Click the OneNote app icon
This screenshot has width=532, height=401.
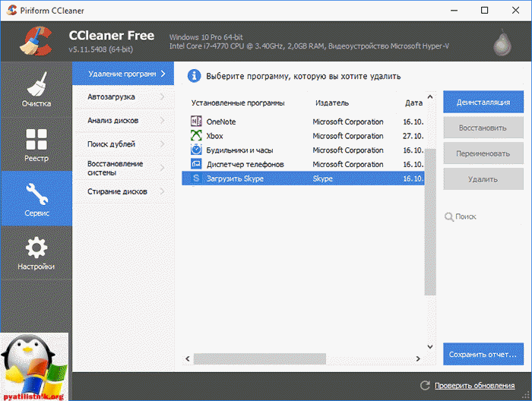coord(196,122)
